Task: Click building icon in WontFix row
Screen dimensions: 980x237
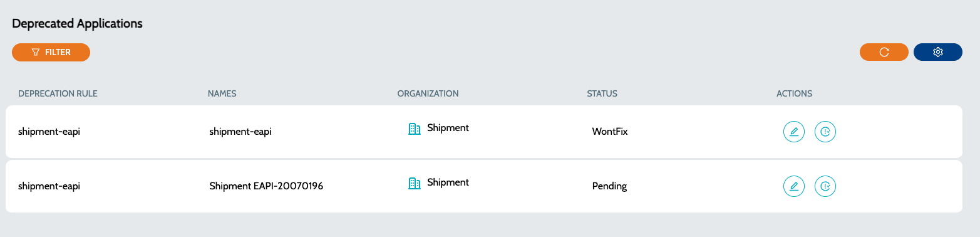Action: click(415, 129)
